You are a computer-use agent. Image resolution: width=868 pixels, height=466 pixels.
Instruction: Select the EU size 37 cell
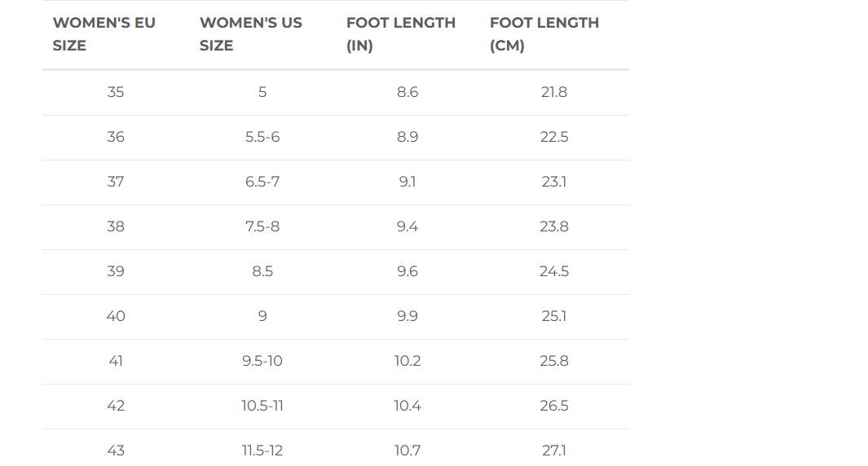(x=116, y=182)
